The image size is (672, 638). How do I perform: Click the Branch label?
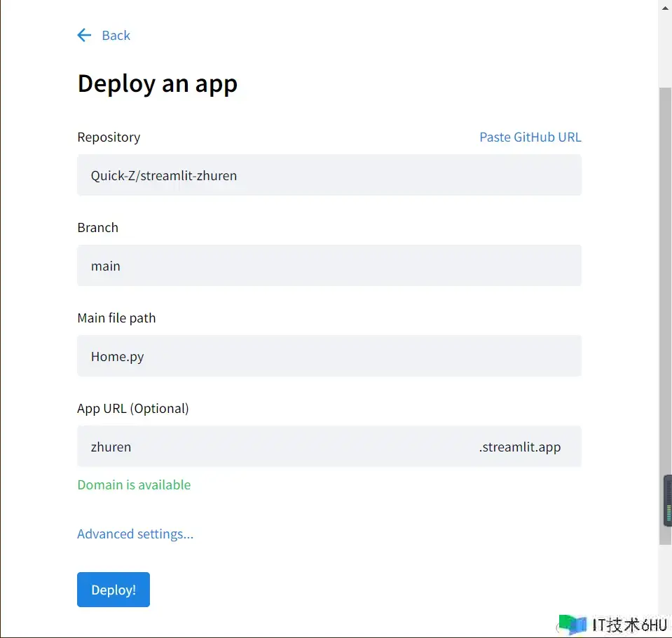(97, 227)
